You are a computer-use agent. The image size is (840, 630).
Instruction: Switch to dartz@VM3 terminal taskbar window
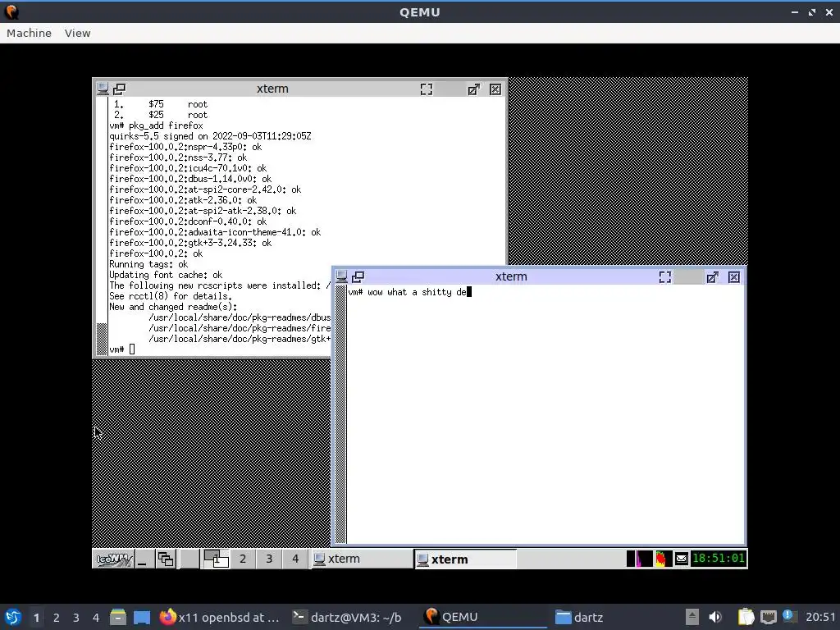pyautogui.click(x=347, y=617)
